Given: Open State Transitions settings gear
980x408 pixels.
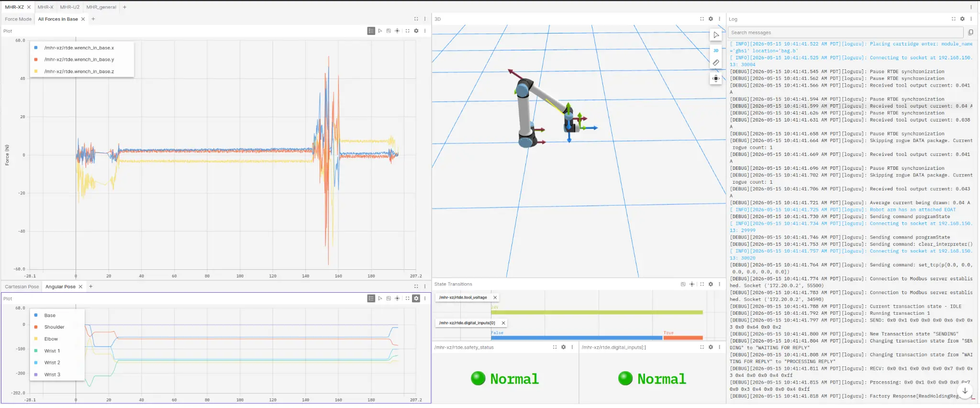Looking at the screenshot, I should point(711,284).
